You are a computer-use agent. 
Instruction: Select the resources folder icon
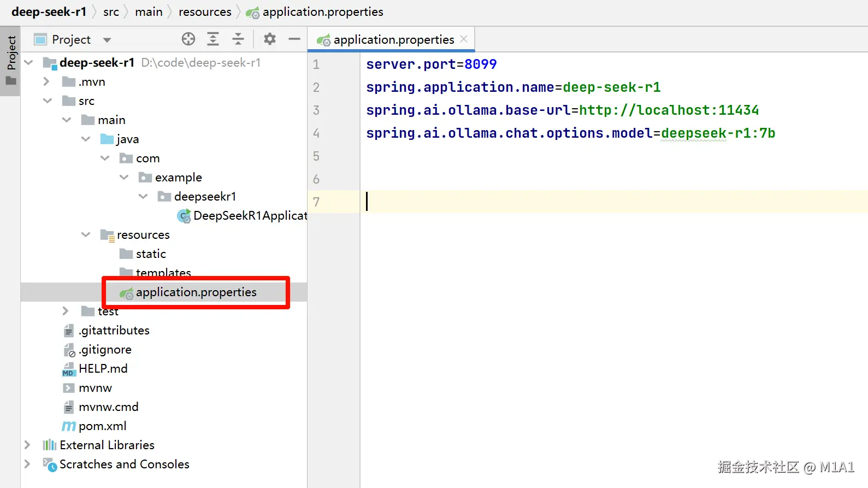[x=107, y=235]
